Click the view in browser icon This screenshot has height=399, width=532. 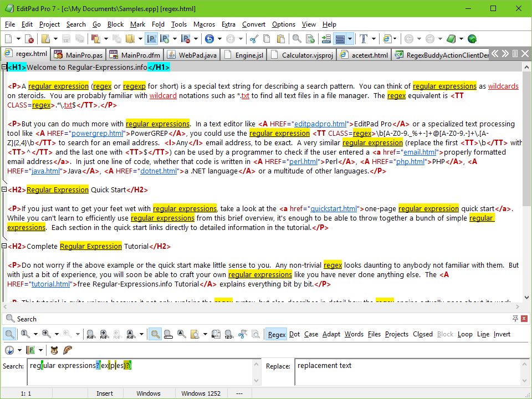[x=387, y=39]
